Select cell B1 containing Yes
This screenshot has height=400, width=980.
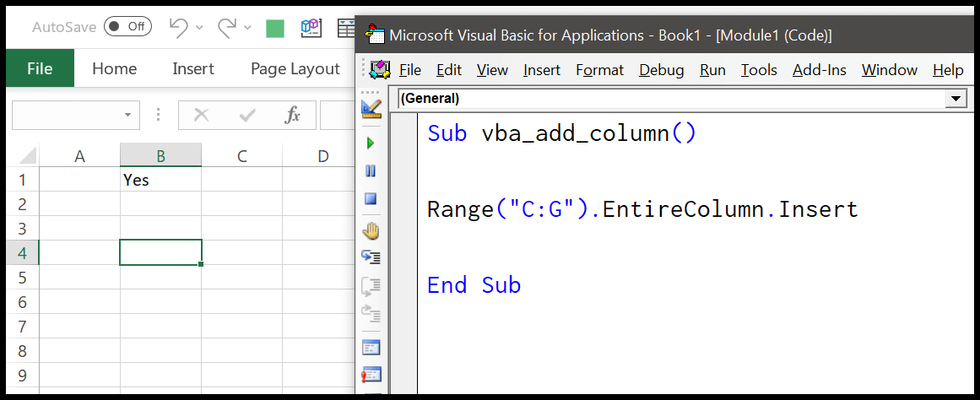(x=160, y=180)
